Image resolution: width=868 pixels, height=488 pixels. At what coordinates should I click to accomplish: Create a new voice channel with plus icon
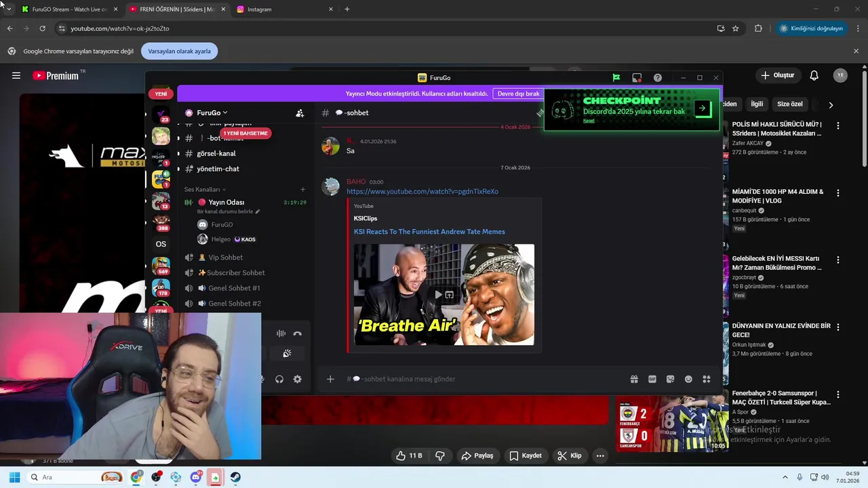(303, 190)
